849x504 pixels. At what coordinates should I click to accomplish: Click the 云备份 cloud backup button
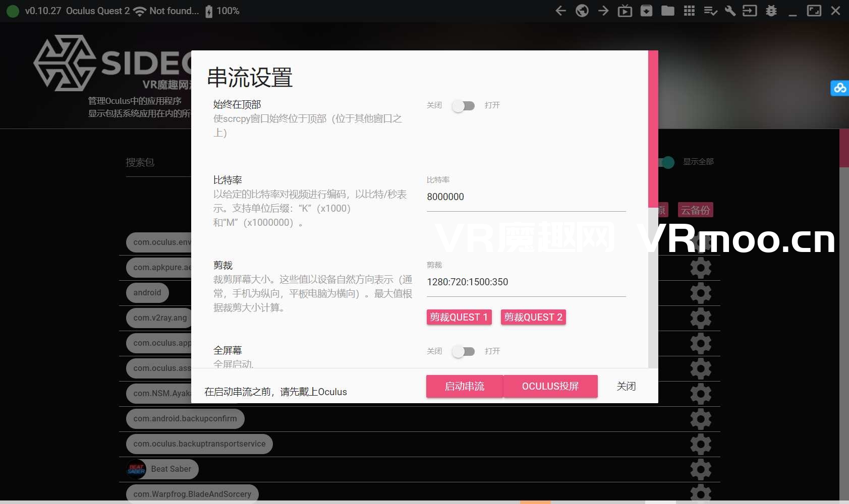click(x=696, y=210)
